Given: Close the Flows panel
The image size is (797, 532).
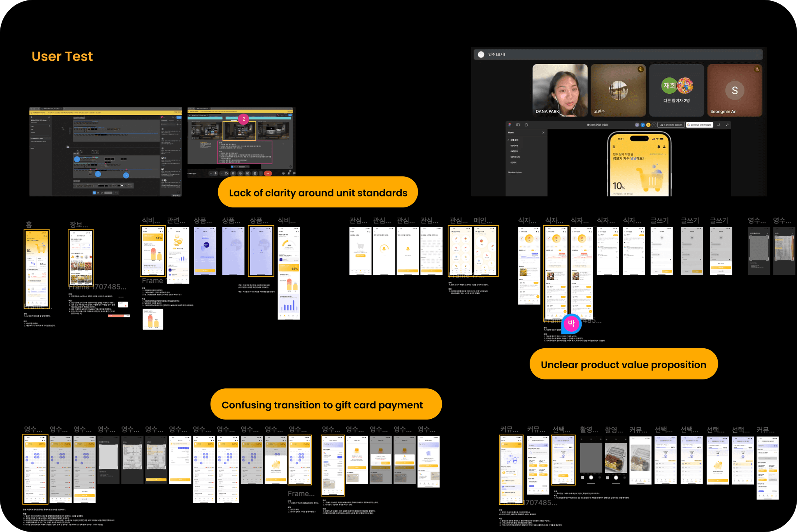Looking at the screenshot, I should [x=543, y=133].
